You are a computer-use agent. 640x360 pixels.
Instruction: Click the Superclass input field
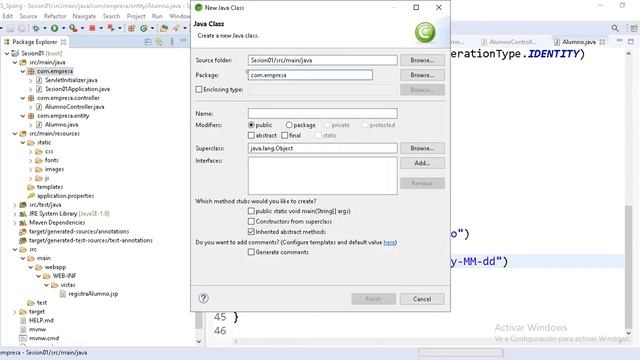[322, 148]
